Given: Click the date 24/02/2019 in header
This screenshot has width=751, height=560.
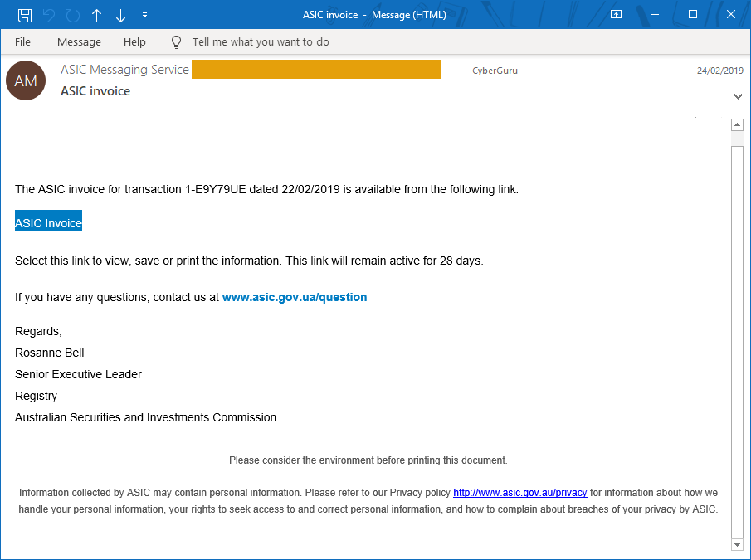Looking at the screenshot, I should (719, 71).
